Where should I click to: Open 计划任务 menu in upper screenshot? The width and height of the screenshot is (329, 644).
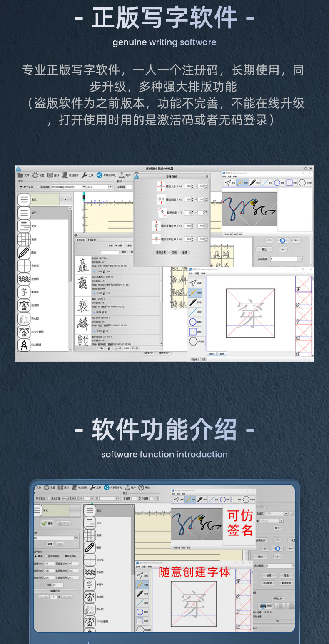pyautogui.click(x=70, y=175)
